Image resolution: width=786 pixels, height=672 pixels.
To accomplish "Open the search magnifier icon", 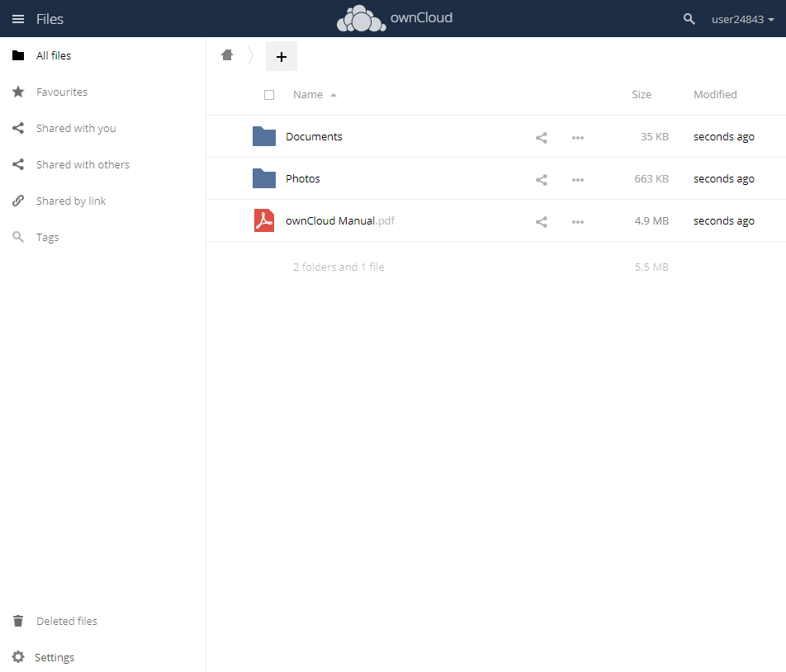I will [689, 19].
